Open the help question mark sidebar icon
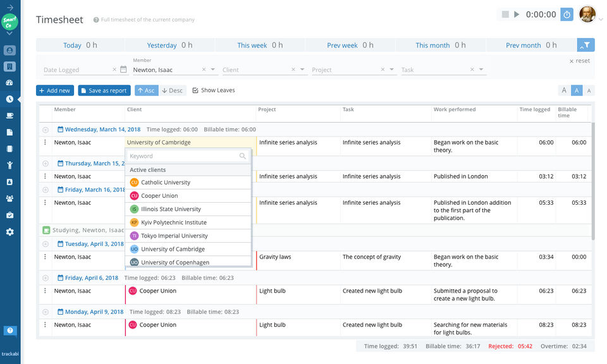The height and width of the screenshot is (364, 607). point(10,331)
